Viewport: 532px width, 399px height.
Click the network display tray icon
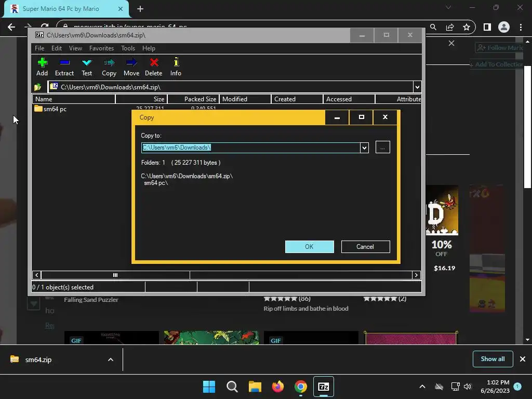click(455, 387)
